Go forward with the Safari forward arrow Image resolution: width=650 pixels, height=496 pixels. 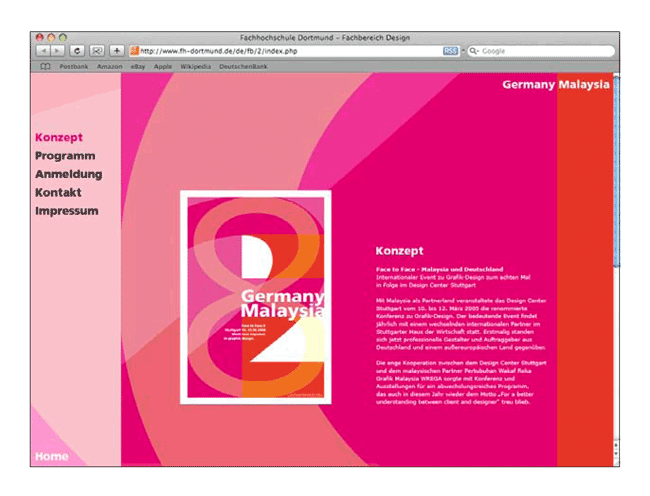coord(57,51)
